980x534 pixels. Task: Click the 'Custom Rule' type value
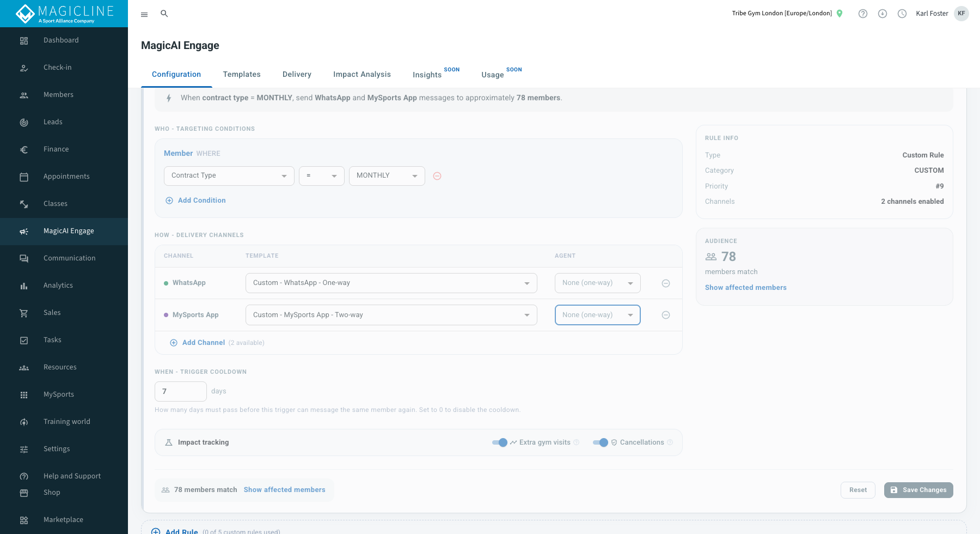923,155
